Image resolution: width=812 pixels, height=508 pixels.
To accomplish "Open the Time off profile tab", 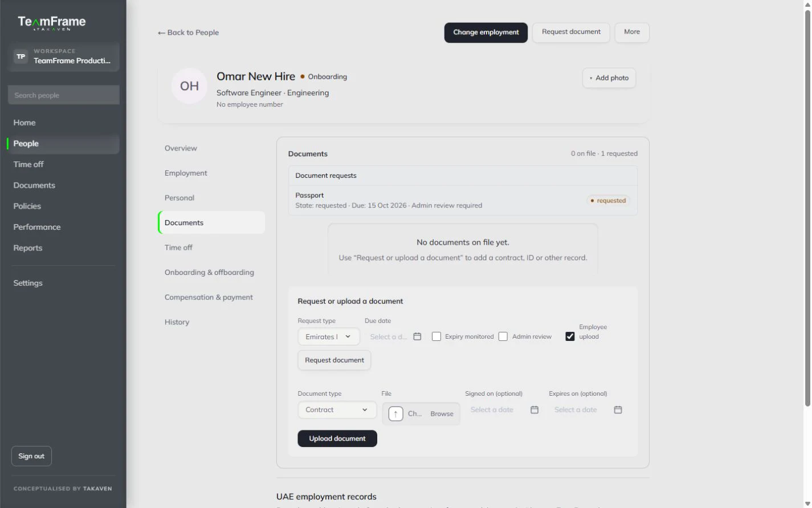I will [x=211, y=247].
